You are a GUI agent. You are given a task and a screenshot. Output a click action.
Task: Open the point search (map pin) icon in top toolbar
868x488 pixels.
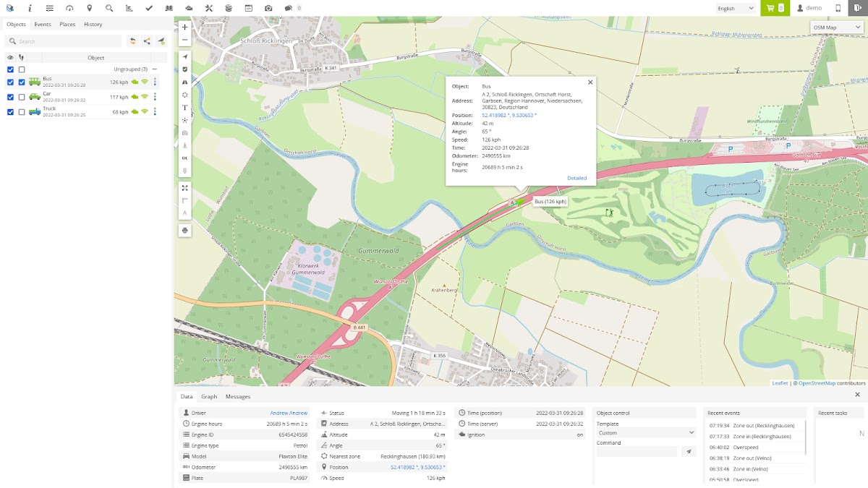(x=89, y=8)
